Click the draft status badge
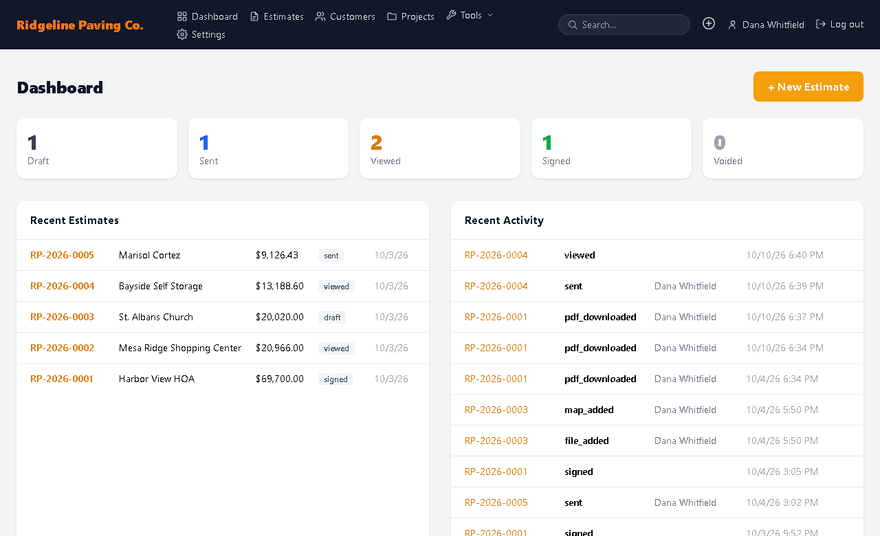 332,317
